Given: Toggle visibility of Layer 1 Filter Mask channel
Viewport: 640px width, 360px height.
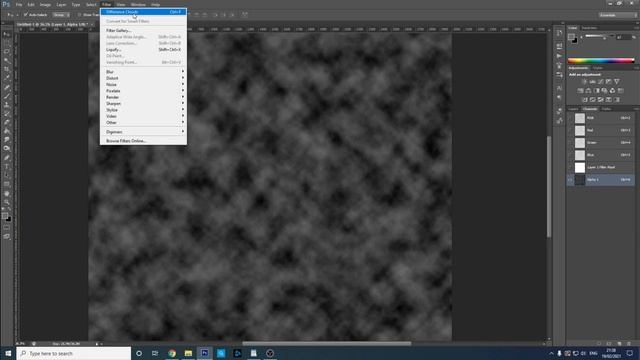Looking at the screenshot, I should tap(570, 167).
